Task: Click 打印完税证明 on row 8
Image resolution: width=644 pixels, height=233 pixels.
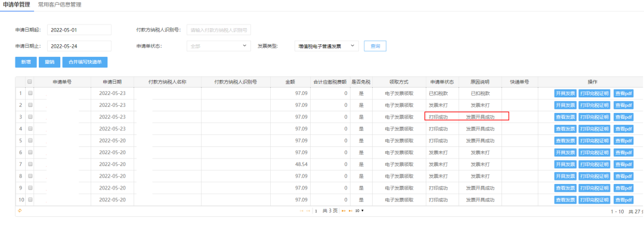Action: click(x=595, y=176)
